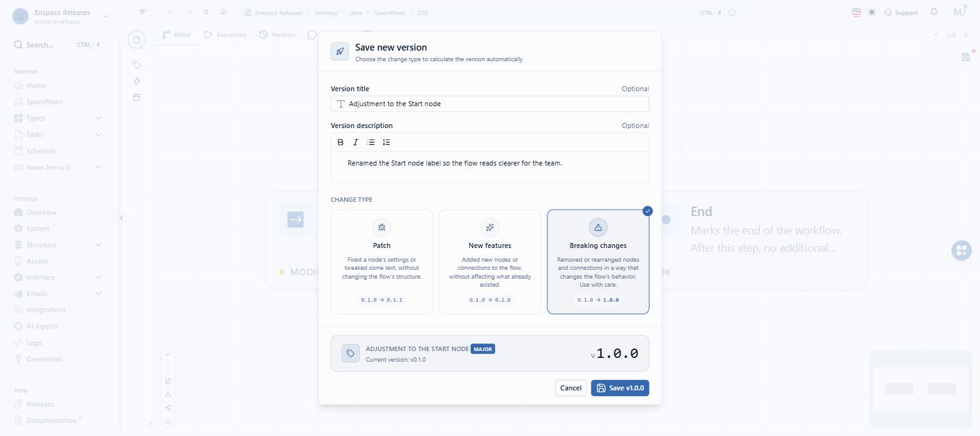Viewport: 980px width, 436px height.
Task: Open the Enspace Releases workspace switcher
Action: 61,16
